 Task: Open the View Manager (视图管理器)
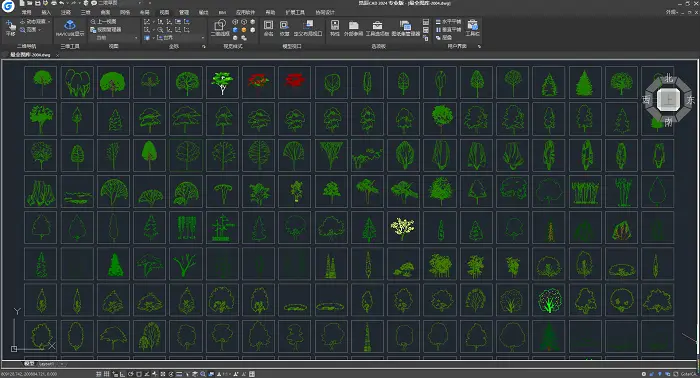coord(106,29)
